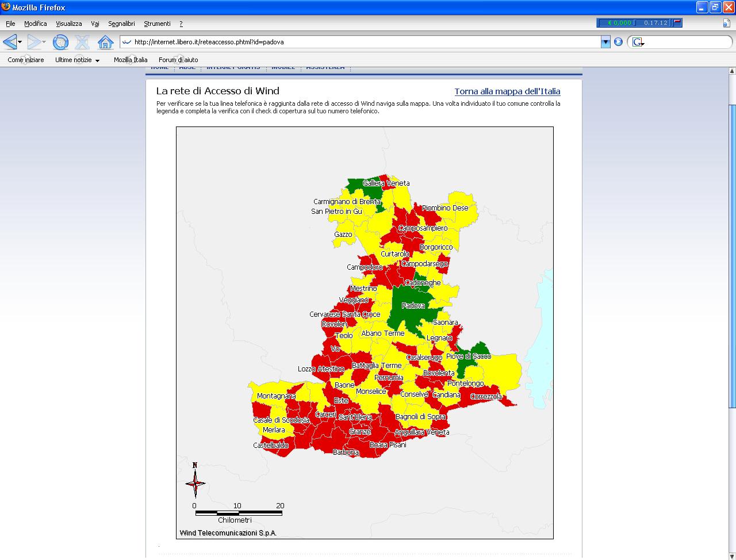The width and height of the screenshot is (736, 560).
Task: Open the Back button history dropdown arrow
Action: 20,42
